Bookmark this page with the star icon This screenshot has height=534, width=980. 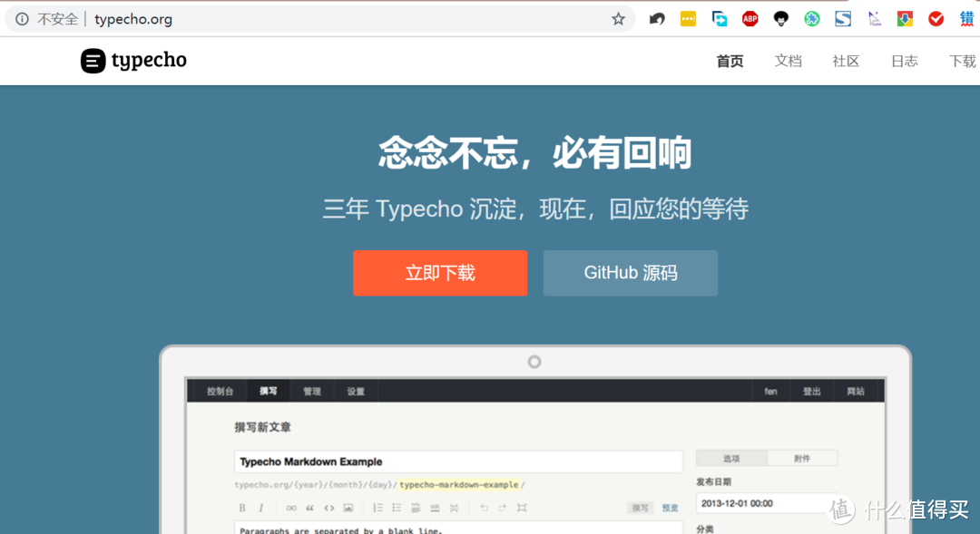(x=618, y=19)
